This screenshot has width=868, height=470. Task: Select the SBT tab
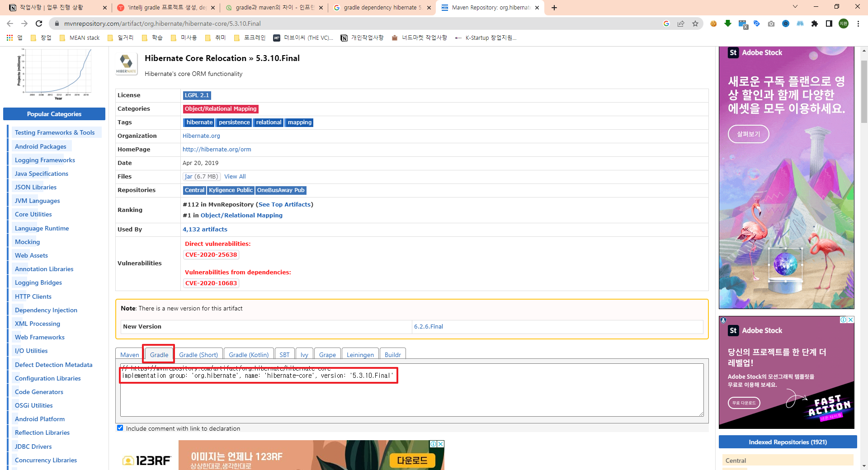pyautogui.click(x=284, y=355)
